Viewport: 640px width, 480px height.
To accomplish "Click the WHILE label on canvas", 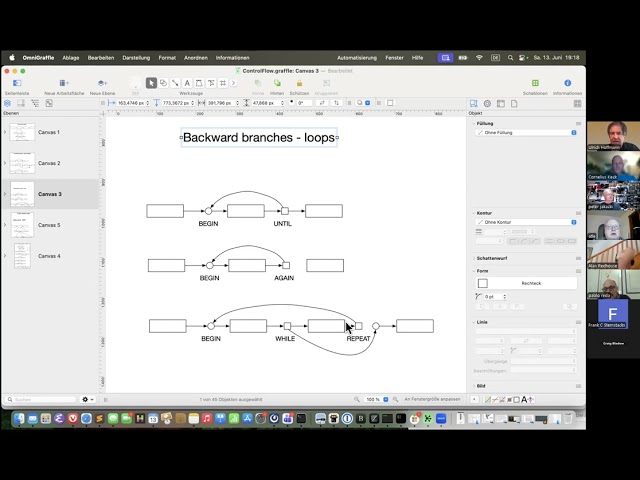I will [285, 339].
